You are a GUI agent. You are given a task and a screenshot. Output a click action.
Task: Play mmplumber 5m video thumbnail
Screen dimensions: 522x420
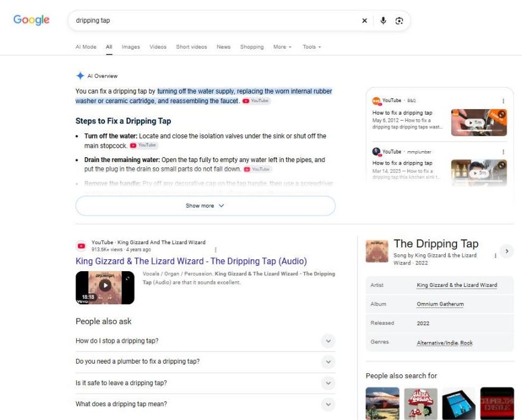point(479,173)
